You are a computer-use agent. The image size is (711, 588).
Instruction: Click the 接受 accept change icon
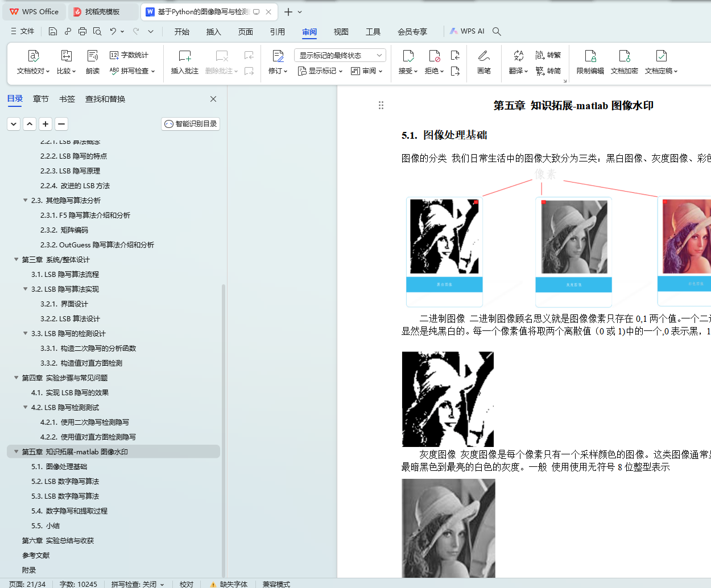coord(408,56)
